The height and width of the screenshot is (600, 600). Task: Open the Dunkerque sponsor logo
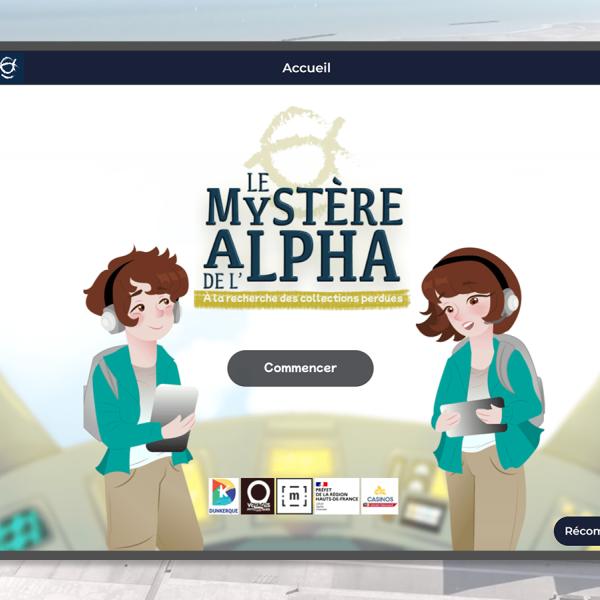(x=222, y=495)
